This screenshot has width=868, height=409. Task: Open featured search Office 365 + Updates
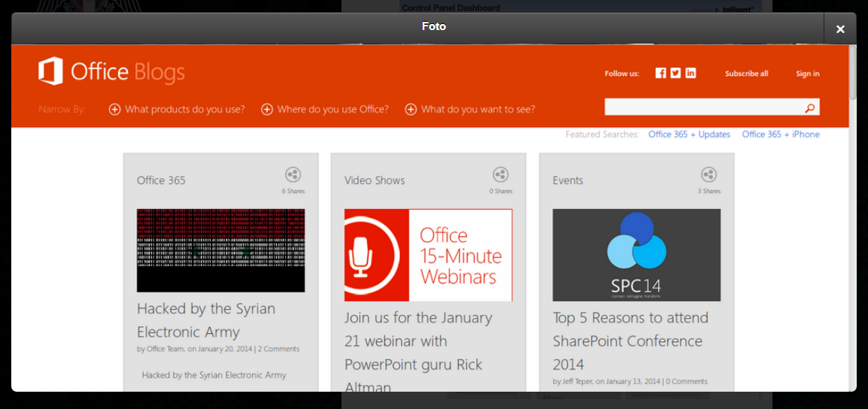pos(689,135)
